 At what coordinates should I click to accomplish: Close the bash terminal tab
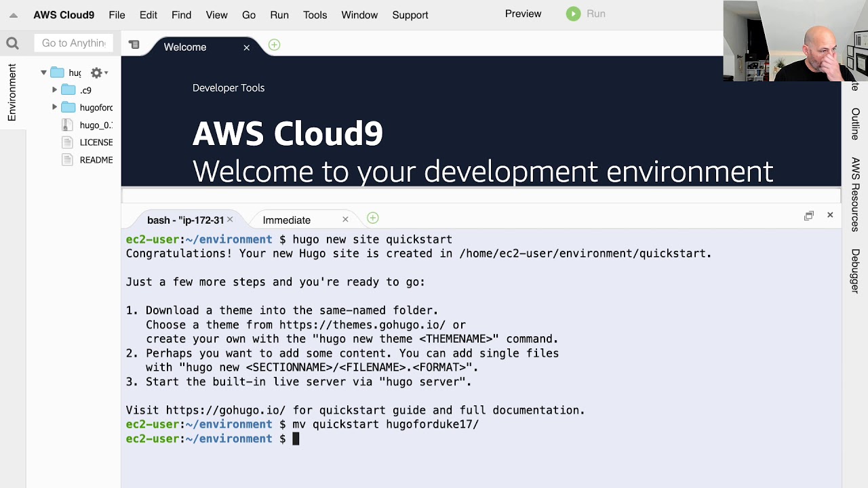230,220
